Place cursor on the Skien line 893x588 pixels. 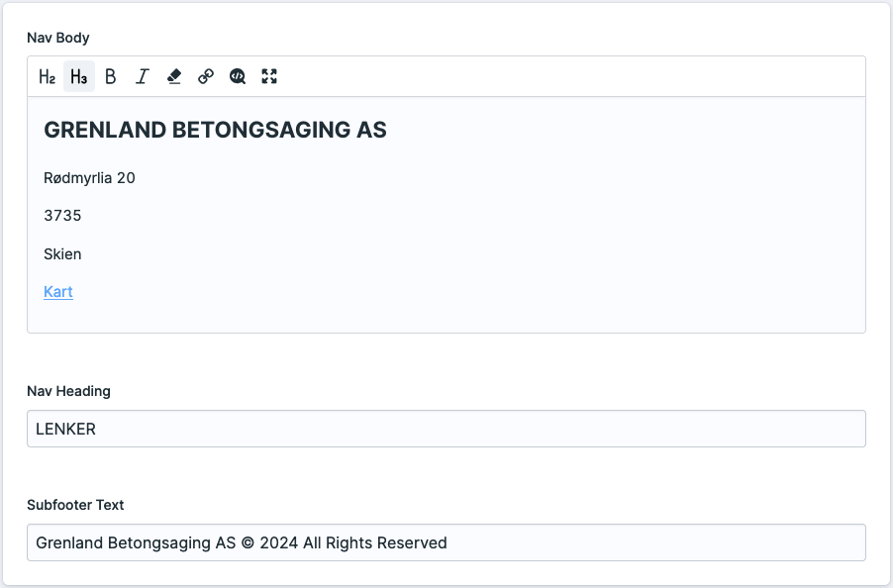click(62, 254)
